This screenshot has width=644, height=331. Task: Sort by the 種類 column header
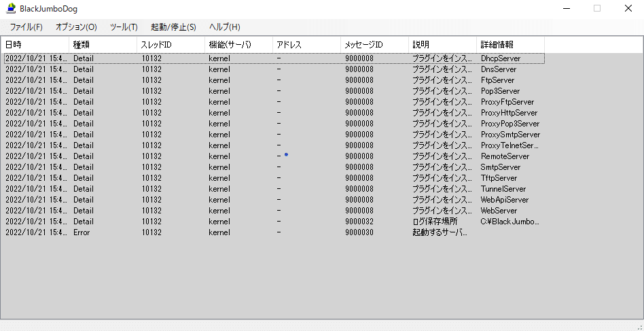pyautogui.click(x=103, y=45)
